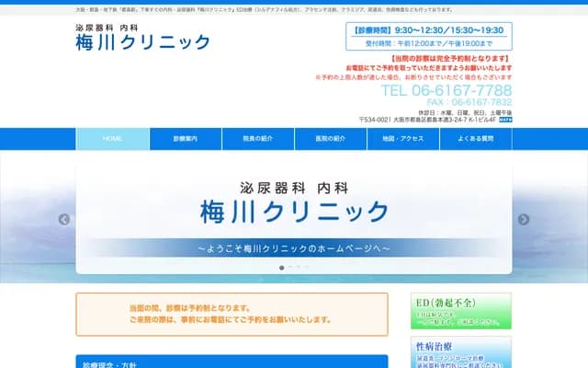Select the fourth carousel pagination dot
588x368 pixels.
tap(306, 267)
